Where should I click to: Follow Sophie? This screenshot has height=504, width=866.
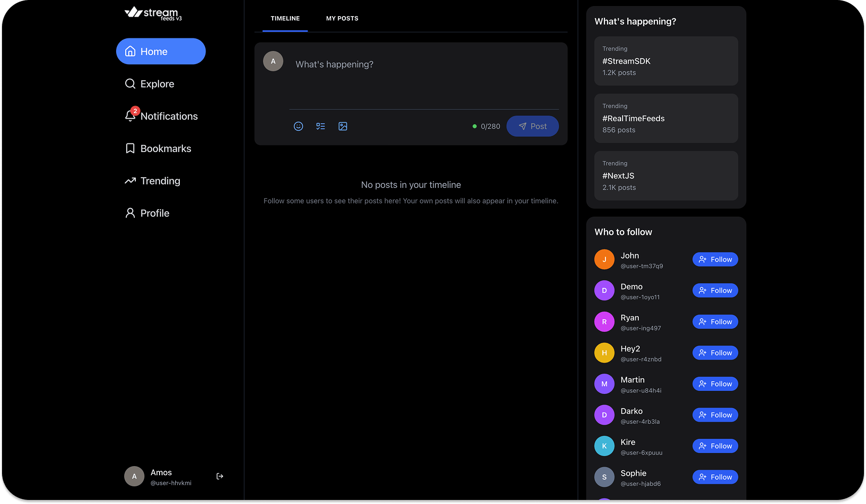(x=715, y=477)
